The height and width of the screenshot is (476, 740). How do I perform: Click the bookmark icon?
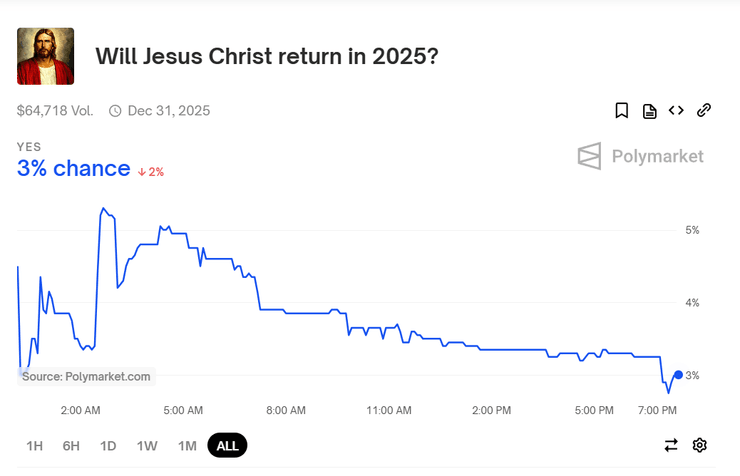(x=622, y=111)
